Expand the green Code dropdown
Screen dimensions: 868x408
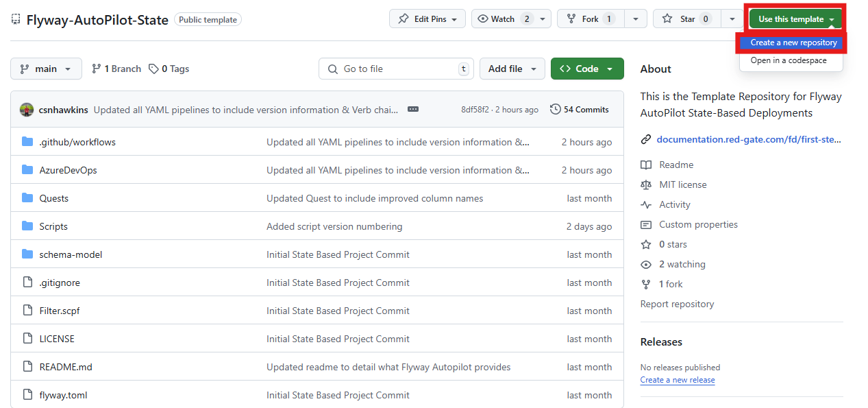(587, 69)
